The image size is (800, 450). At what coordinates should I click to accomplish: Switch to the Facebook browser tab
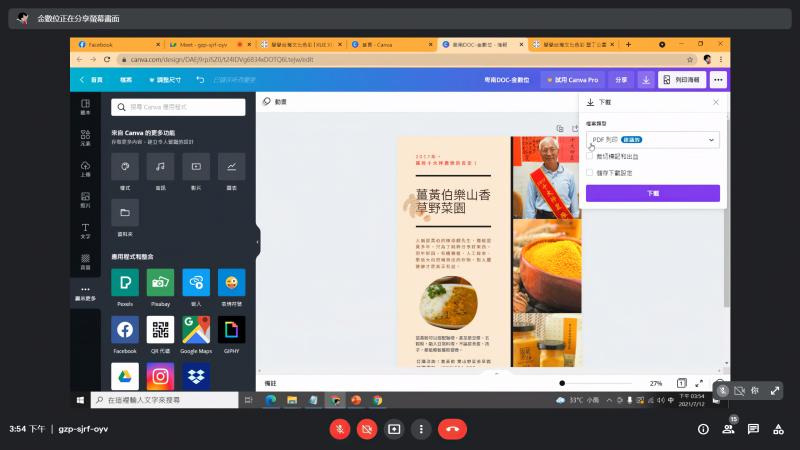coord(112,45)
